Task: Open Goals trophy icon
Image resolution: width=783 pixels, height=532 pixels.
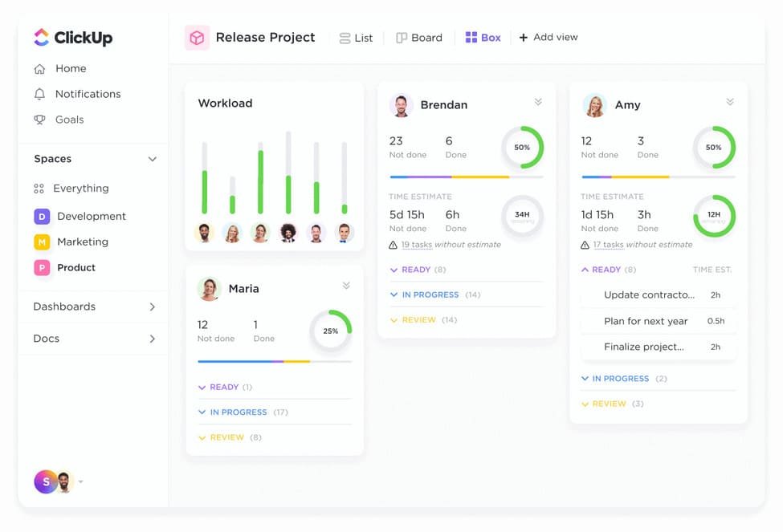Action: pyautogui.click(x=39, y=120)
